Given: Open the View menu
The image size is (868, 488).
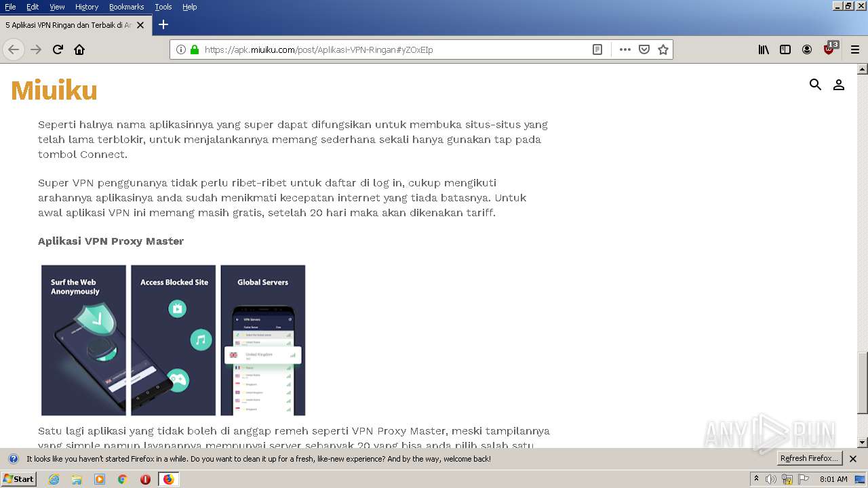Looking at the screenshot, I should click(57, 7).
